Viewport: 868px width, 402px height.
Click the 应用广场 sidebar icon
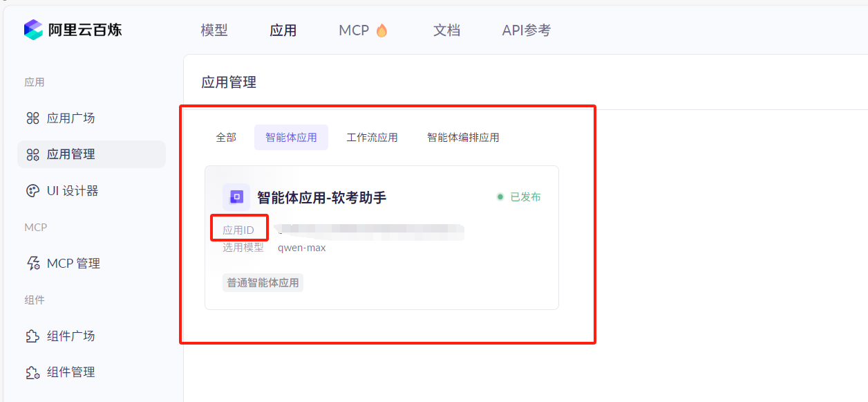(x=32, y=118)
